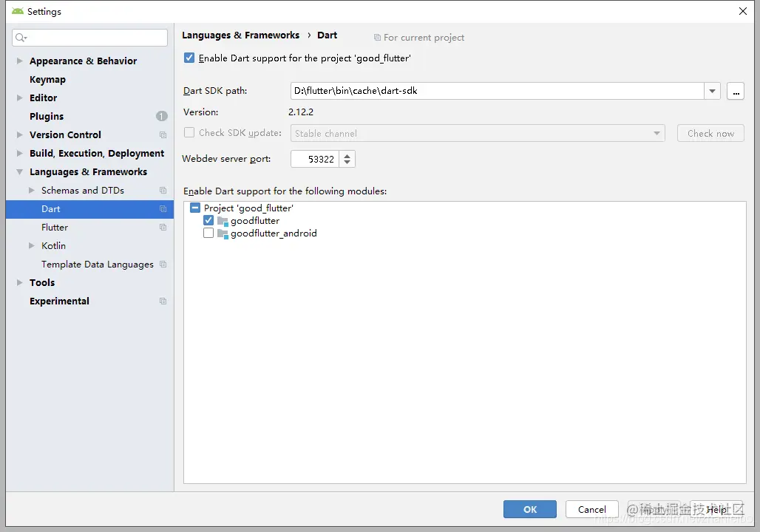Toggle the Project 'good_flutter' tri-state checkbox
Image resolution: width=760 pixels, height=532 pixels.
(x=195, y=208)
